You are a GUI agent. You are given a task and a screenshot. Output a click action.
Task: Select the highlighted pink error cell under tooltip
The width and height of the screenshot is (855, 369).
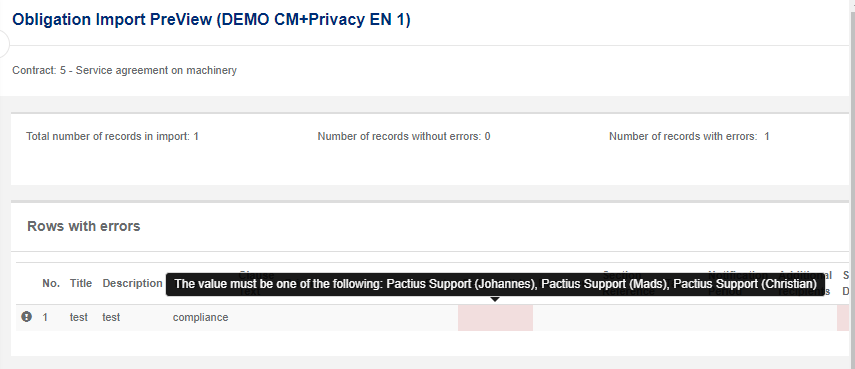[x=495, y=318]
